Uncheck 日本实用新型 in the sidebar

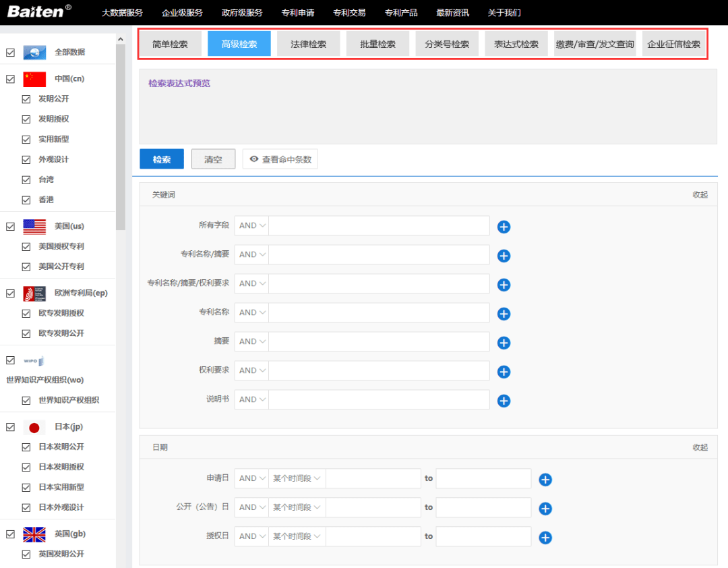coord(26,487)
